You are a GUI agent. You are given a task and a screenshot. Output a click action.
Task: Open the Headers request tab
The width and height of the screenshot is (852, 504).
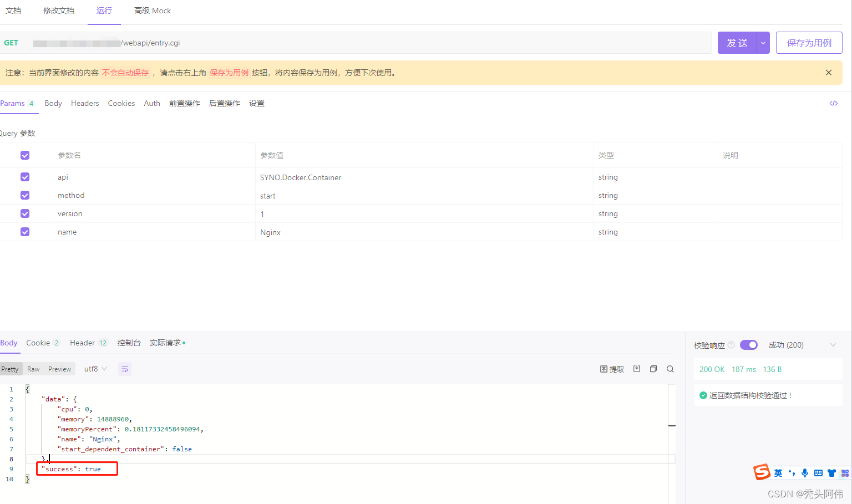[x=85, y=103]
